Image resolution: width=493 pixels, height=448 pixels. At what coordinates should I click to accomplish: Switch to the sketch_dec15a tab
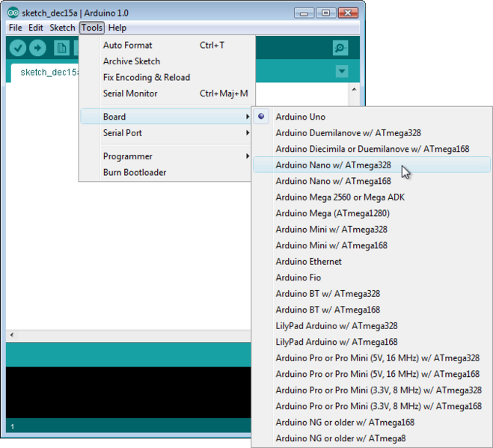pos(46,73)
